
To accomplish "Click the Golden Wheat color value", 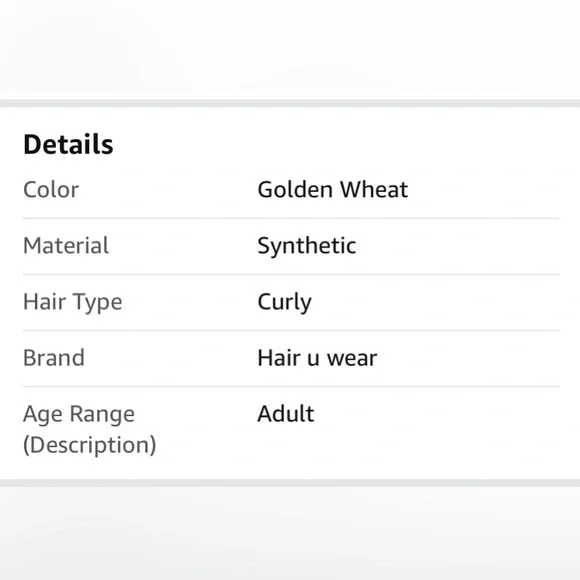I will point(333,190).
